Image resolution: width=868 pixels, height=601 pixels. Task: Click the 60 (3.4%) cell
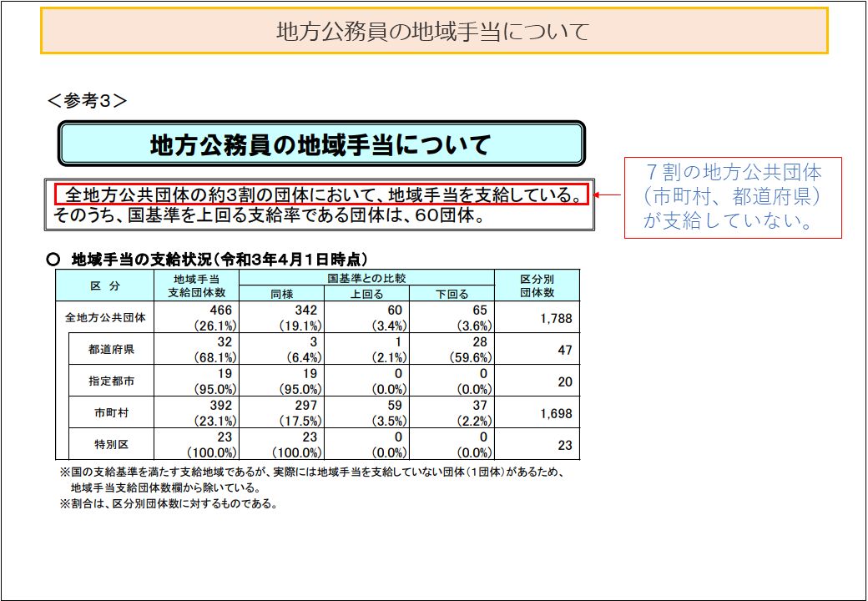point(366,318)
